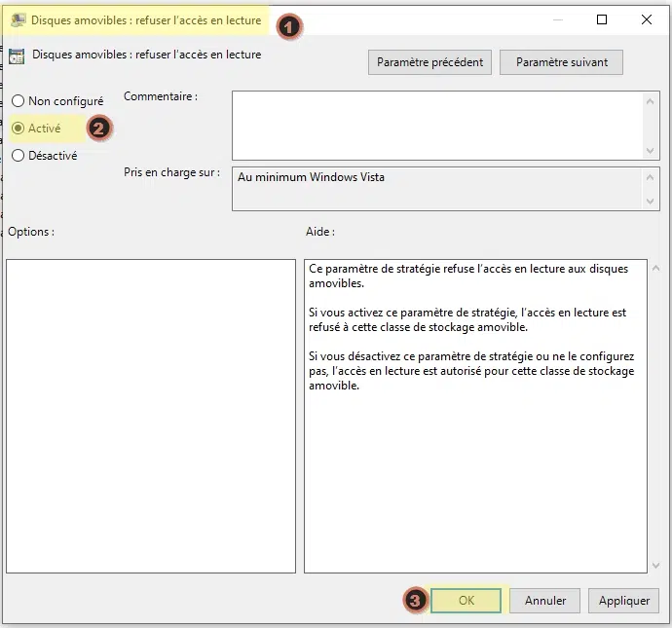Go to Paramètre précédent
672x628 pixels.
point(429,62)
